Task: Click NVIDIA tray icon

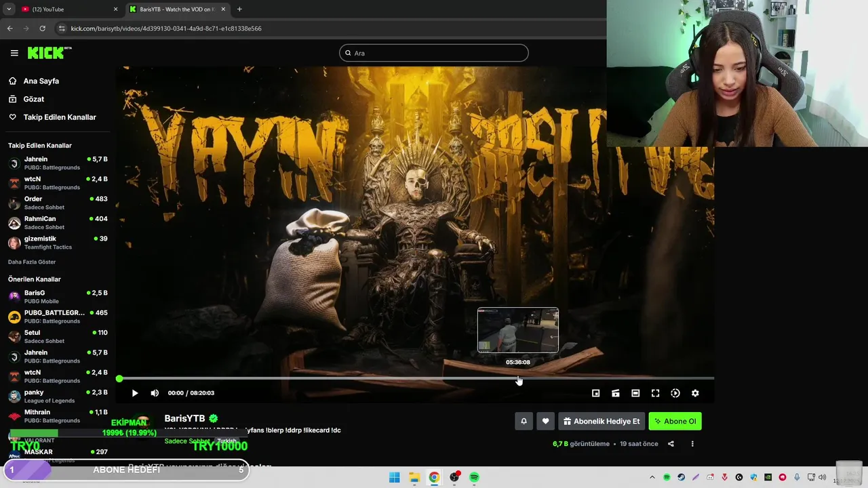Action: point(768,477)
